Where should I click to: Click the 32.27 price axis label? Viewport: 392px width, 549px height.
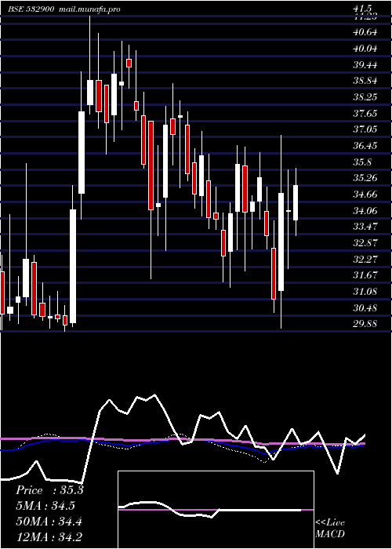365,259
